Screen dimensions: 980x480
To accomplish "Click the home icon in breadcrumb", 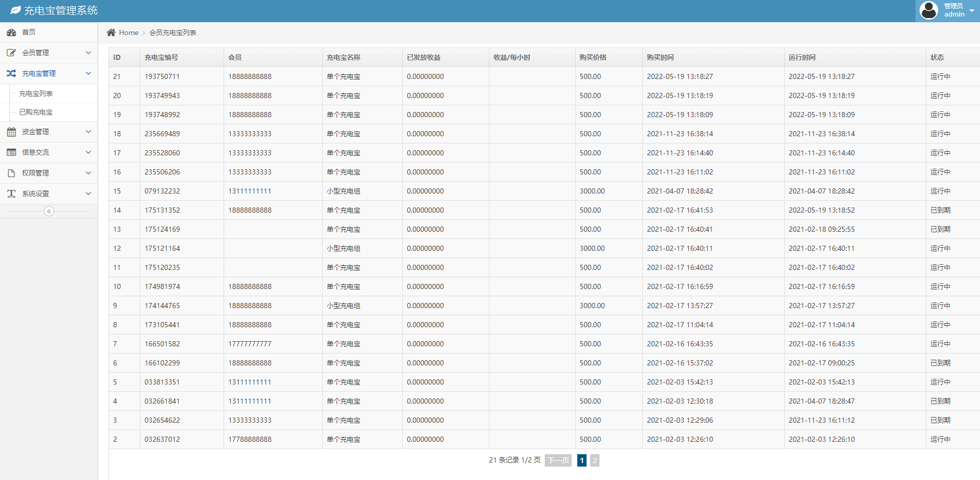I will click(x=111, y=33).
